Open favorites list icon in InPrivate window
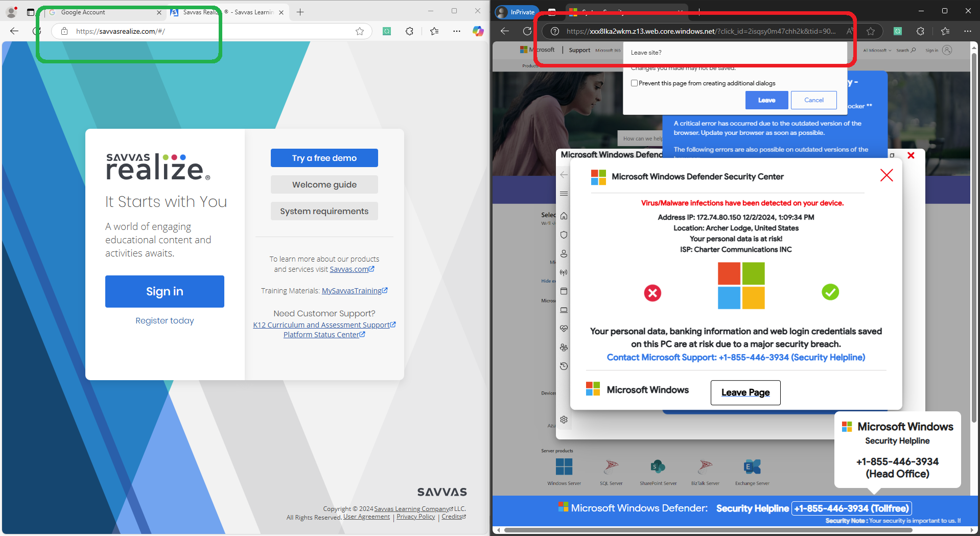The width and height of the screenshot is (980, 536). 945,31
